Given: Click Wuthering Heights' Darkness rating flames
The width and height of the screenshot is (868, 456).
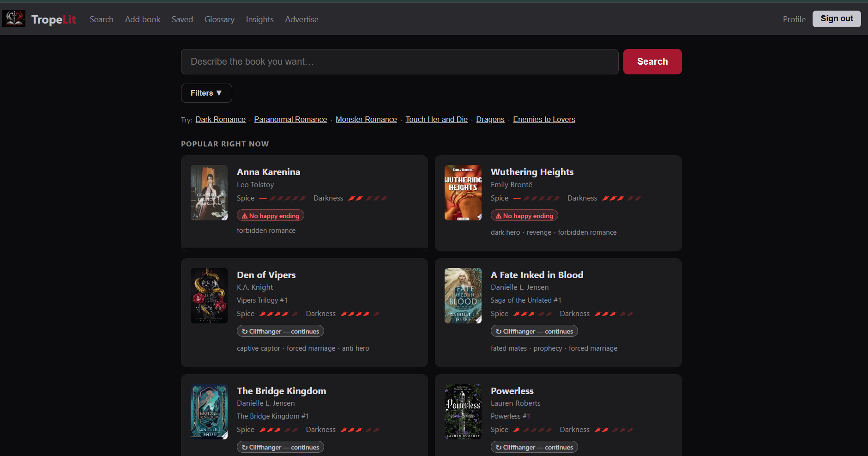Looking at the screenshot, I should point(621,198).
